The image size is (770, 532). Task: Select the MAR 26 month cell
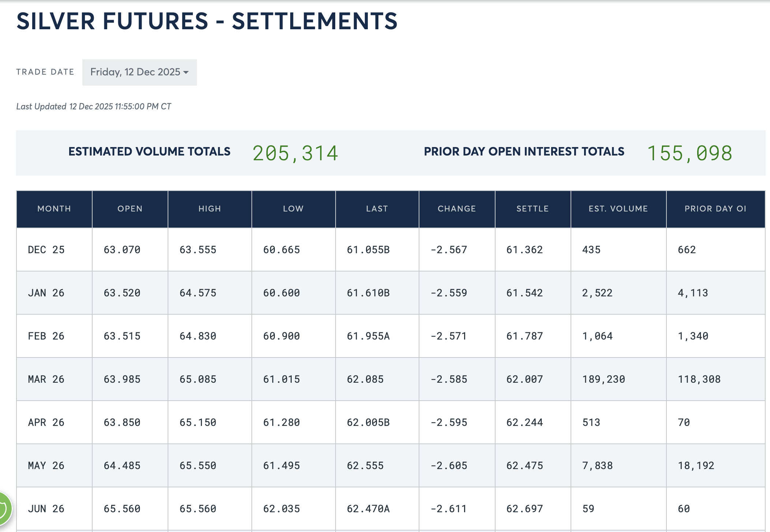pyautogui.click(x=46, y=379)
